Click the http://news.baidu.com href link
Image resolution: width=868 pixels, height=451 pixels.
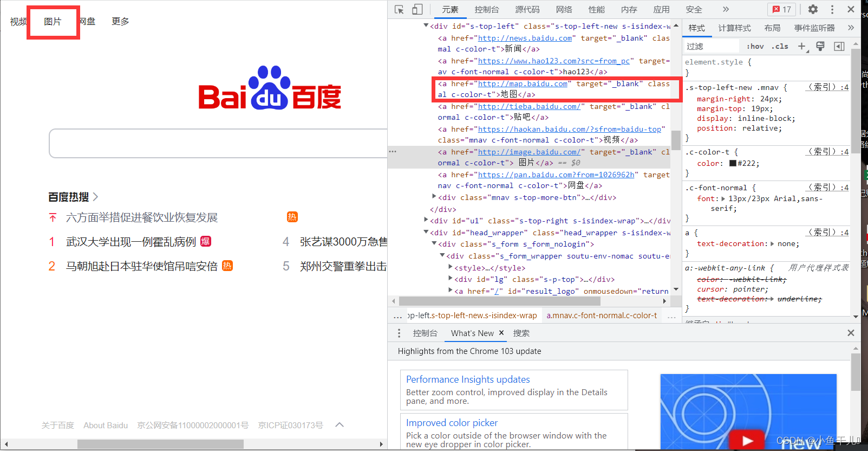pyautogui.click(x=525, y=38)
